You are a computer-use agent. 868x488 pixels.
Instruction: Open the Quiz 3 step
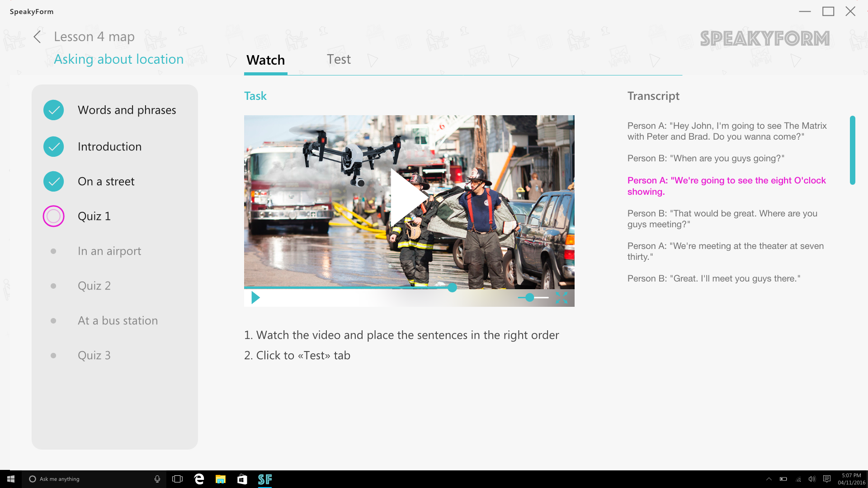[94, 355]
